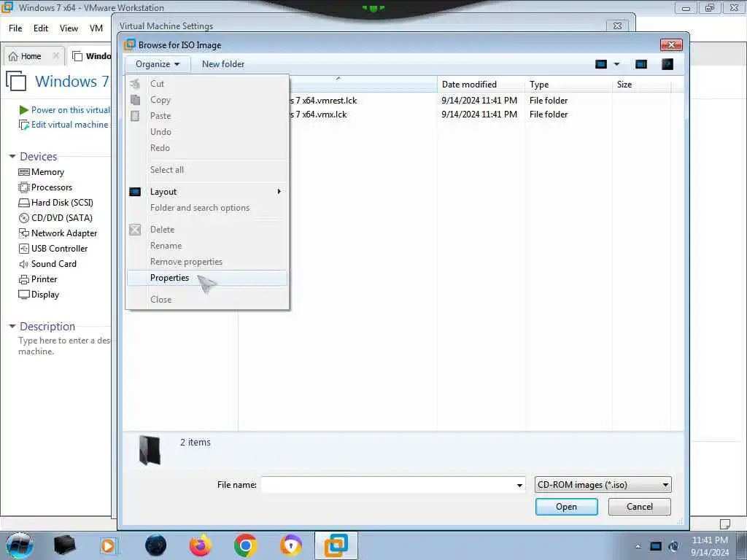The height and width of the screenshot is (560, 747).
Task: Open the Edit menu in VMware Workstation
Action: pos(41,28)
